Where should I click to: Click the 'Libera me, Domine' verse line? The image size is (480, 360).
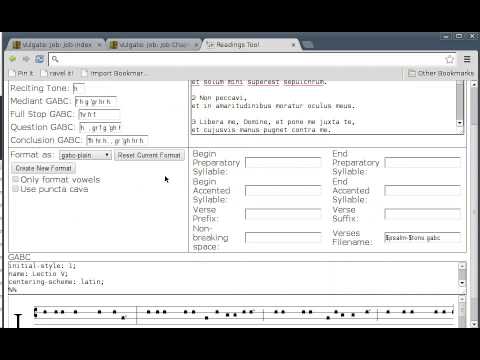point(273,122)
